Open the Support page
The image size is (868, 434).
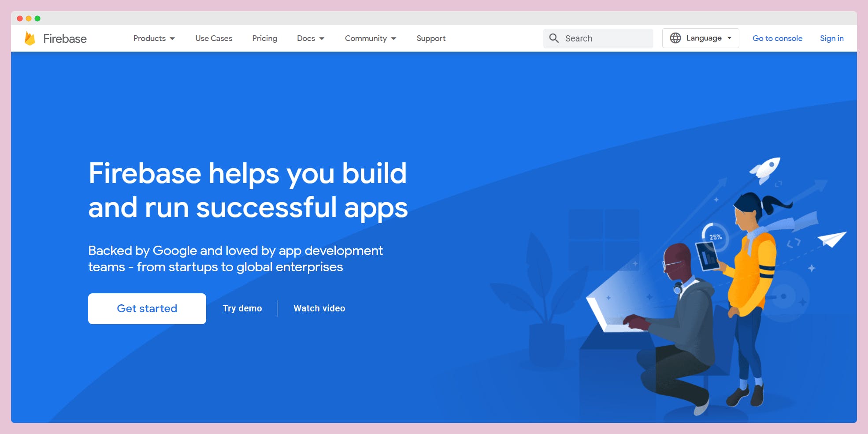[x=431, y=38]
